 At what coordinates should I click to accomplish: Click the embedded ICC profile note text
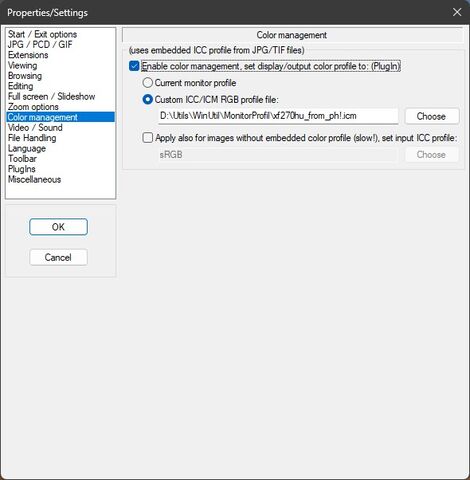click(217, 50)
